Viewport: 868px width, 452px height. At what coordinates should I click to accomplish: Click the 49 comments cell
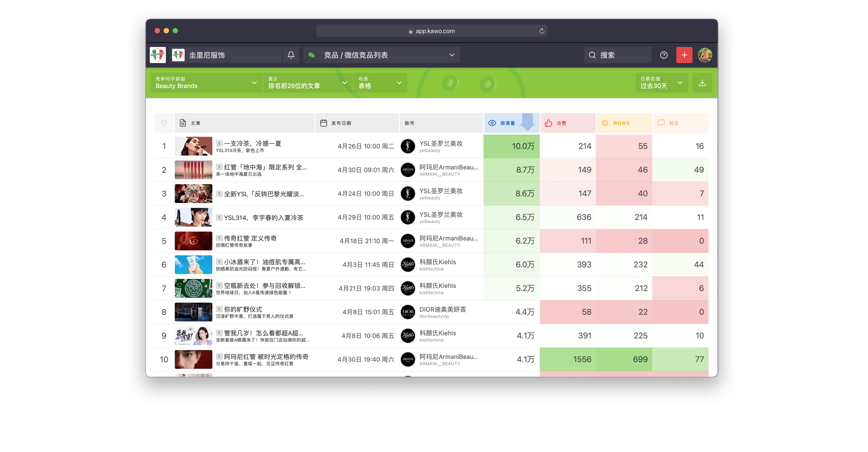pyautogui.click(x=680, y=170)
